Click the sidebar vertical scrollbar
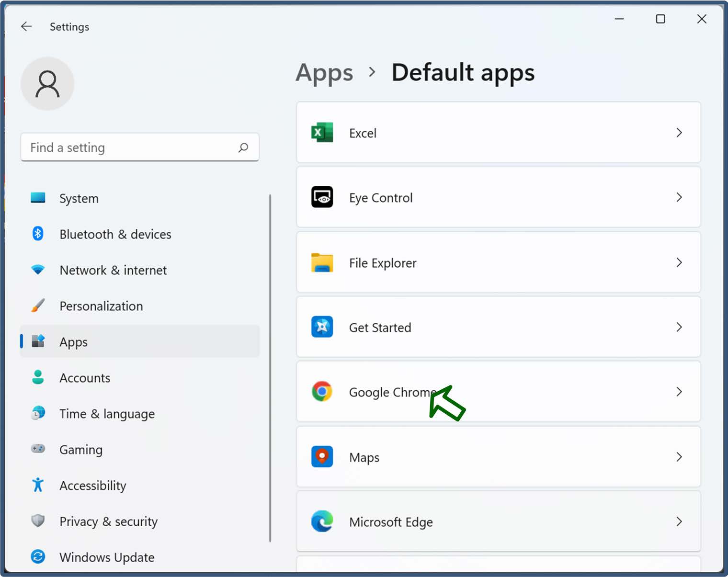 [270, 368]
